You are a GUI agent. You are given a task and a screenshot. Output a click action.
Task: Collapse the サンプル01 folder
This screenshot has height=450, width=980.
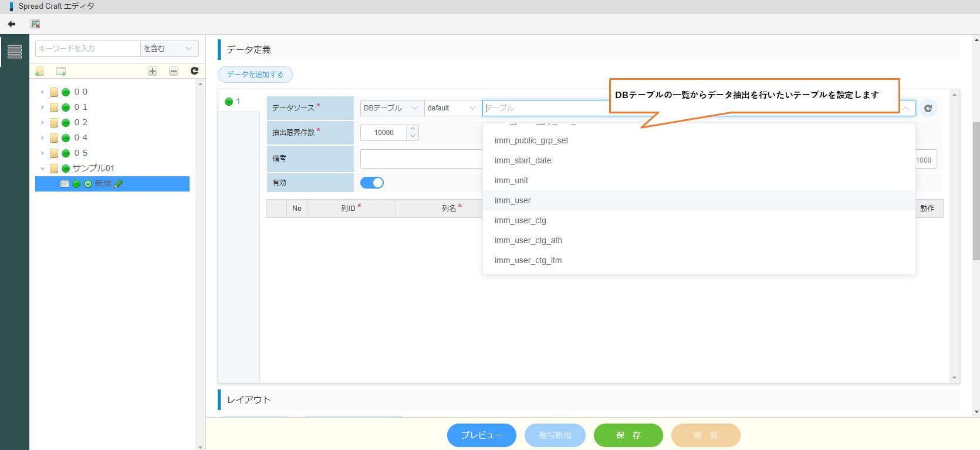coord(42,169)
